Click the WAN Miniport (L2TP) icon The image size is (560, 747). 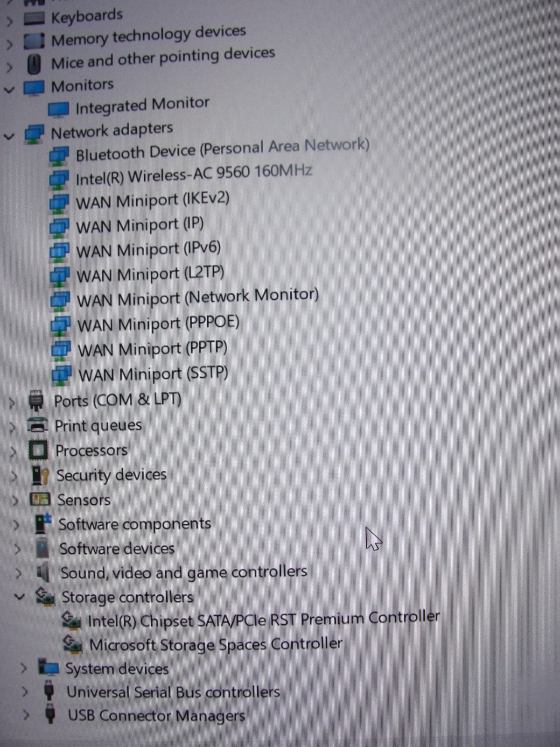coord(60,276)
